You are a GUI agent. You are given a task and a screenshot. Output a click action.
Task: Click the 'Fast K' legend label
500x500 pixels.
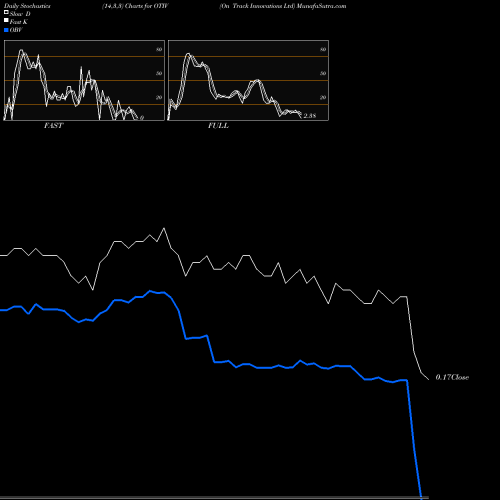coord(18,22)
